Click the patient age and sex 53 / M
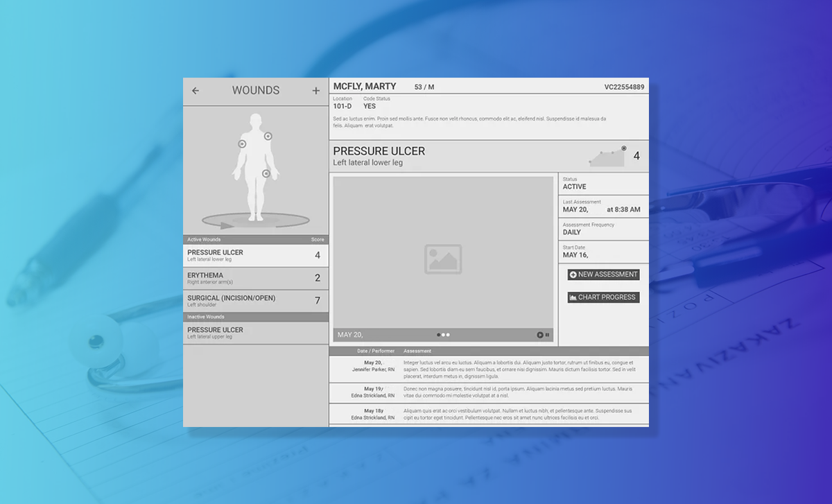The image size is (832, 504). tap(424, 87)
